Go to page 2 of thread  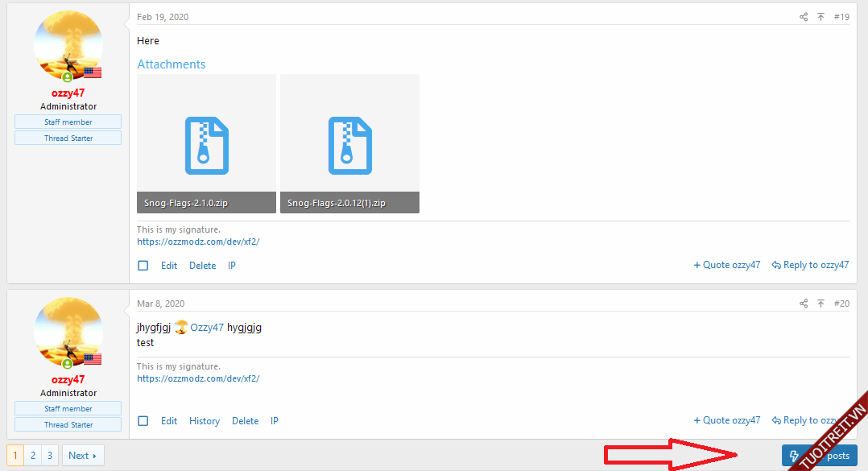[33, 456]
